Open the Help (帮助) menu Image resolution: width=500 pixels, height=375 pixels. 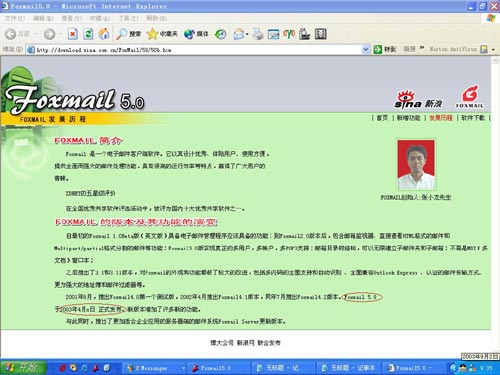click(156, 18)
